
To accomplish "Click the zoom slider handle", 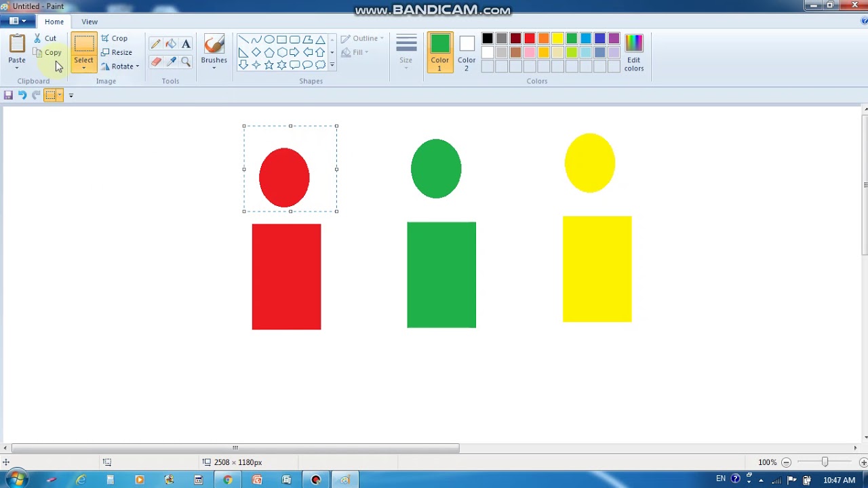I will (x=825, y=462).
